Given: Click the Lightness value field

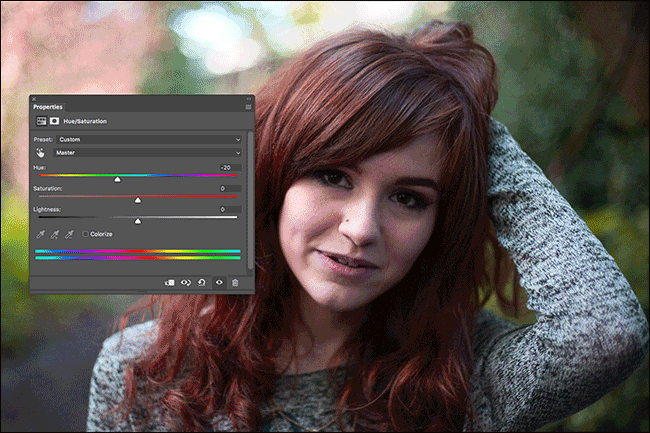Looking at the screenshot, I should (x=231, y=210).
